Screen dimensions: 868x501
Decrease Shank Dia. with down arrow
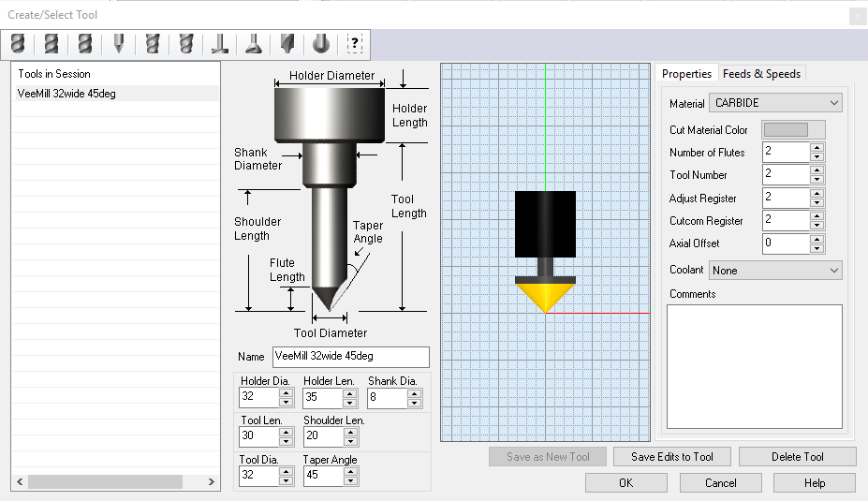[415, 403]
